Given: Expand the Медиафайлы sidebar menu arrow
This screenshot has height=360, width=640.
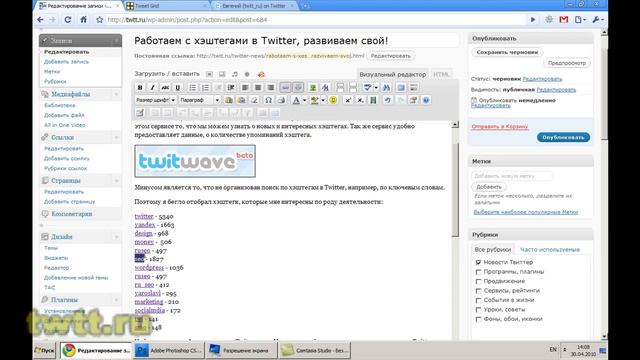Looking at the screenshot, I should (116, 94).
